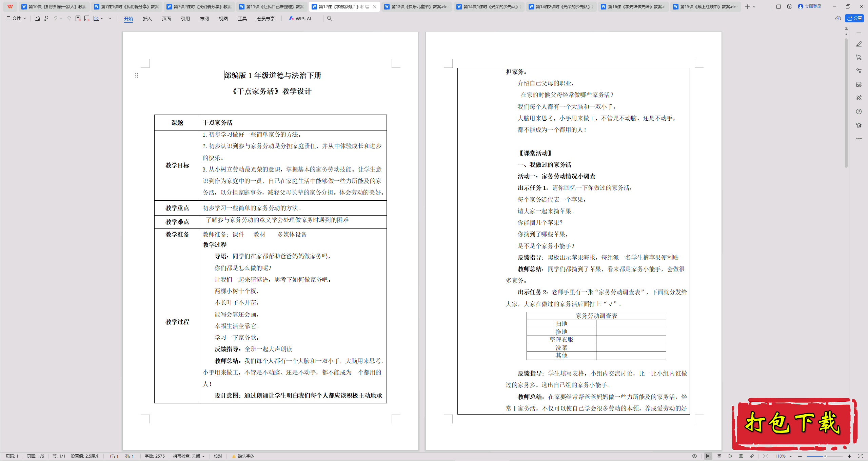Close the 第12课《学做家务活》 document tab
The image size is (868, 461).
[x=375, y=7]
